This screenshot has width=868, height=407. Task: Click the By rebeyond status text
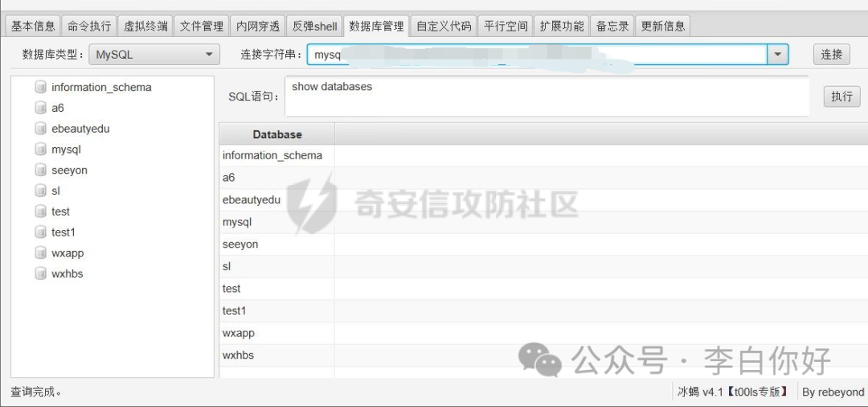tap(833, 392)
